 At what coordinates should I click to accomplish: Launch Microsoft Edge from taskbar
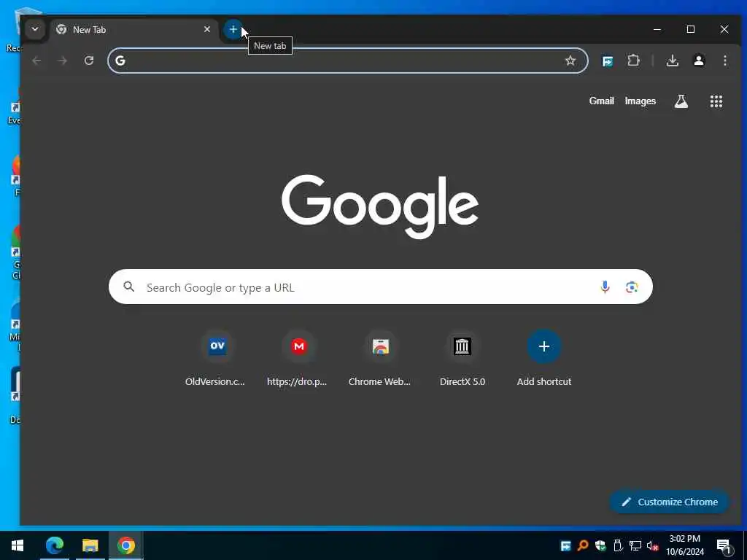point(54,545)
